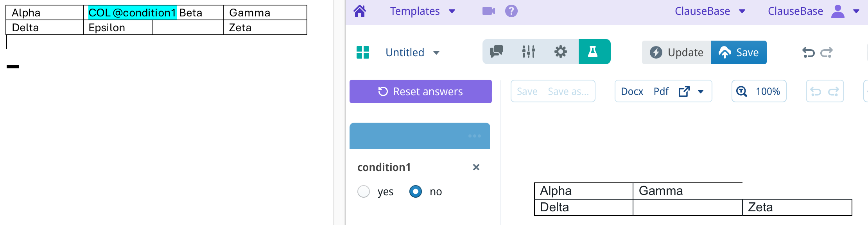Open the sliders settings panel
Image resolution: width=868 pixels, height=225 pixels.
pyautogui.click(x=529, y=52)
